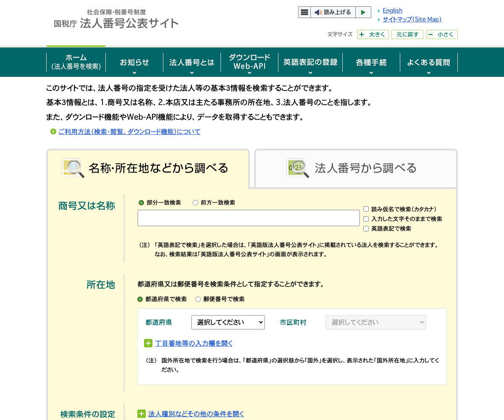Open the サイトマップ(Site Map) link
Viewport: 504px width, 420px height.
412,19
